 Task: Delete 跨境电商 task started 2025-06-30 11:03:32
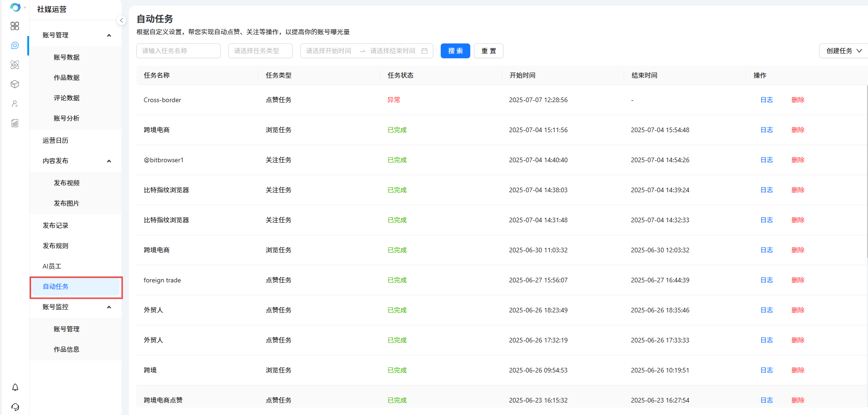pyautogui.click(x=798, y=250)
